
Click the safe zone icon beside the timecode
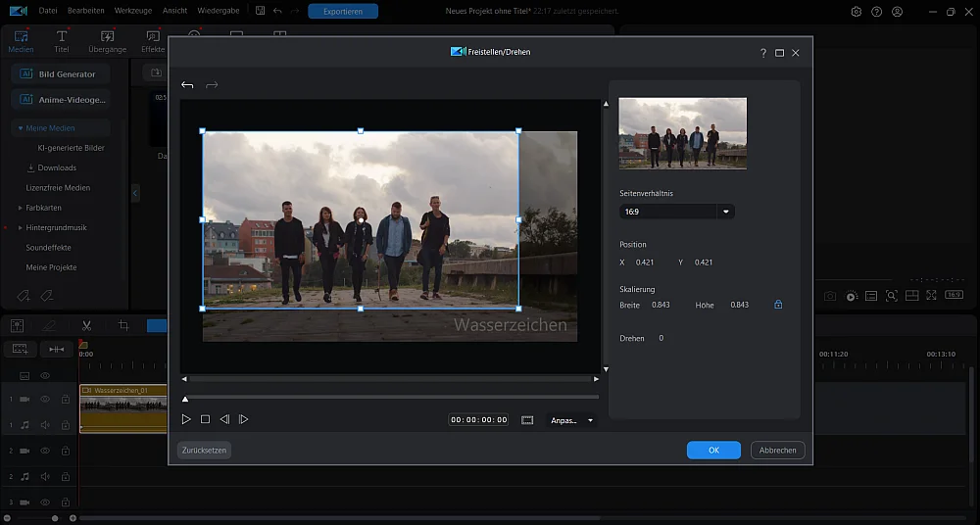tap(527, 420)
